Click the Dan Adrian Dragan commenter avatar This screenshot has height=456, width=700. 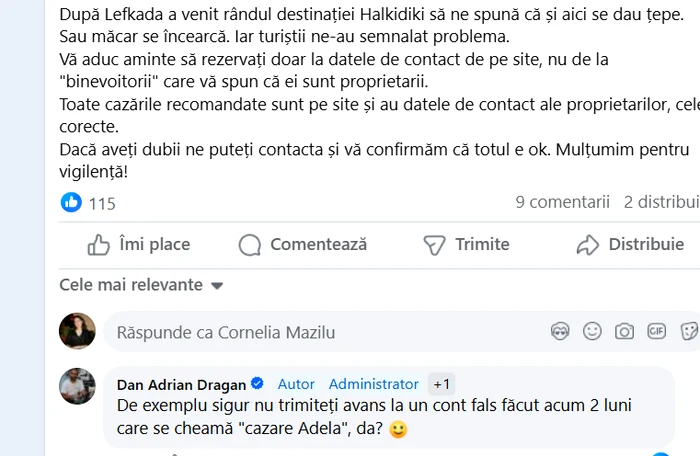(77, 386)
